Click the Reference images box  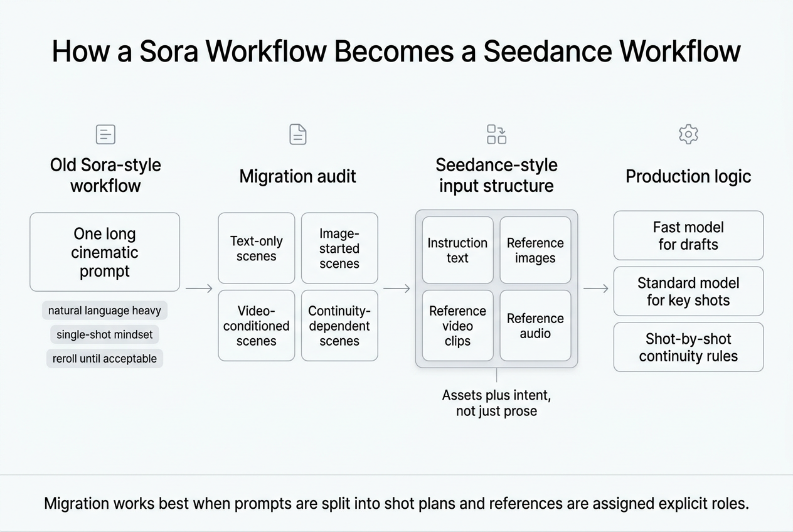[x=535, y=250]
